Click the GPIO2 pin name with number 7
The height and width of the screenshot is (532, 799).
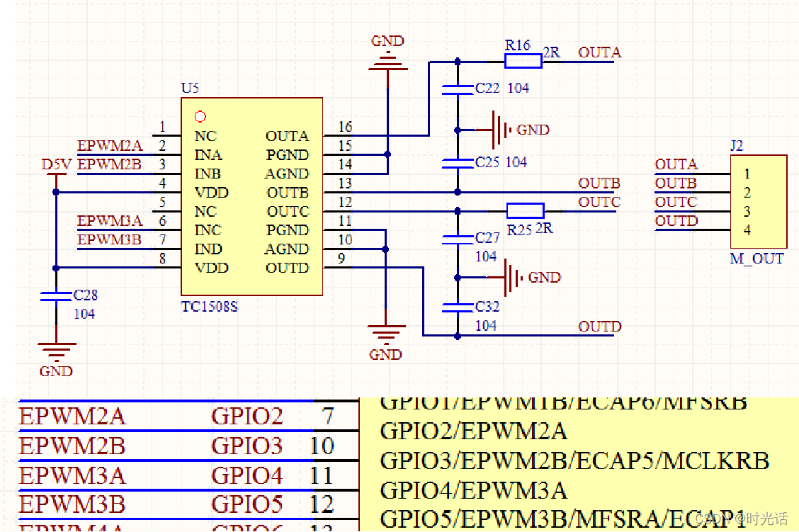point(247,417)
